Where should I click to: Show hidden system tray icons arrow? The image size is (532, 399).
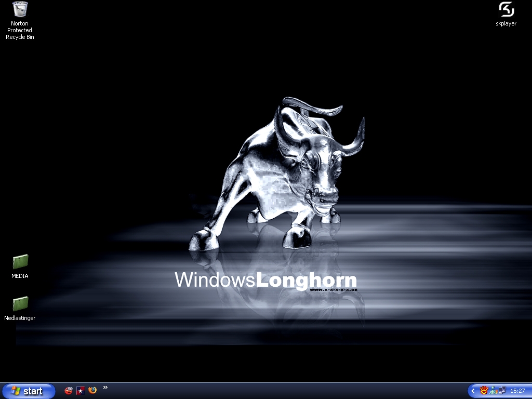(473, 391)
